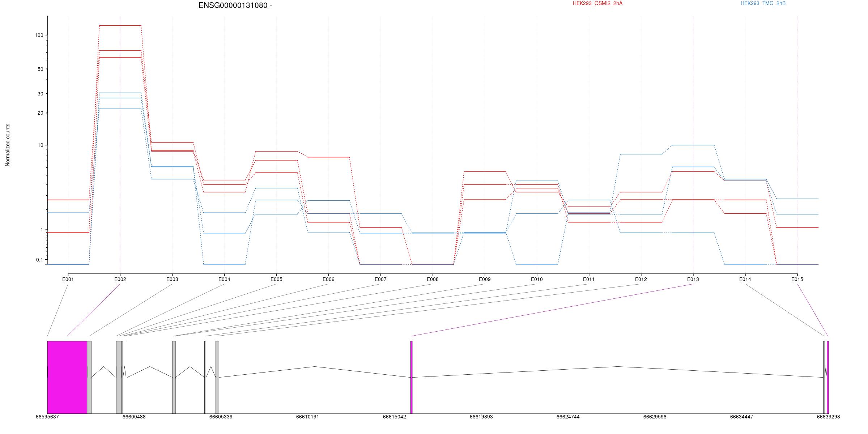Click the genomic coordinate 66624744
This screenshot has width=868, height=434.
click(x=568, y=417)
